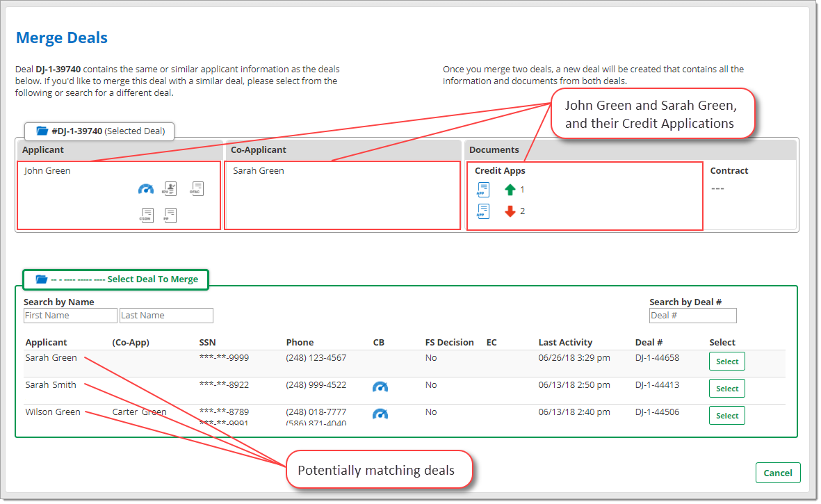Image resolution: width=821 pixels, height=504 pixels.
Task: Click phone number (248) 018-7777
Action: pyautogui.click(x=316, y=412)
